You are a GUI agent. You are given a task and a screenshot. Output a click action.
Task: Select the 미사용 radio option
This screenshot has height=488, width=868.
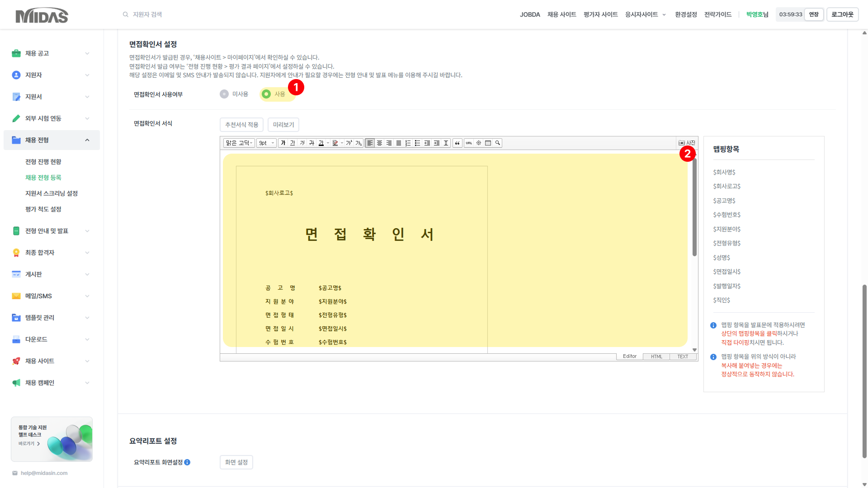224,94
